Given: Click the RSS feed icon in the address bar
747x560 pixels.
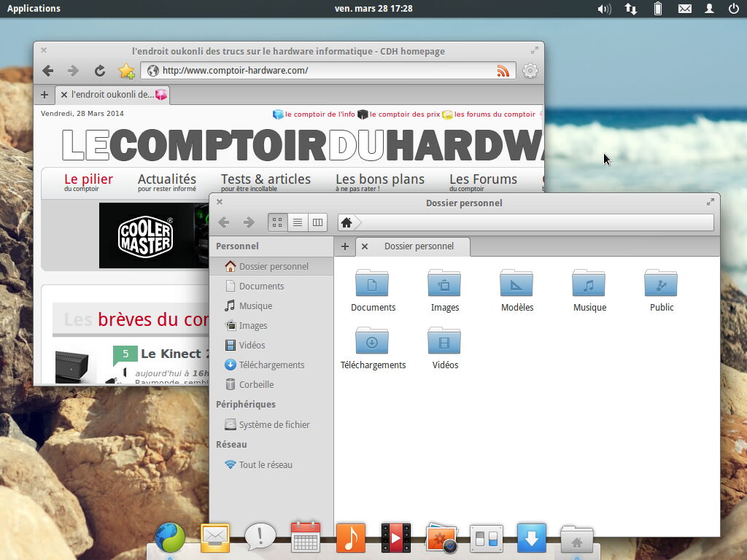Looking at the screenshot, I should pos(503,71).
